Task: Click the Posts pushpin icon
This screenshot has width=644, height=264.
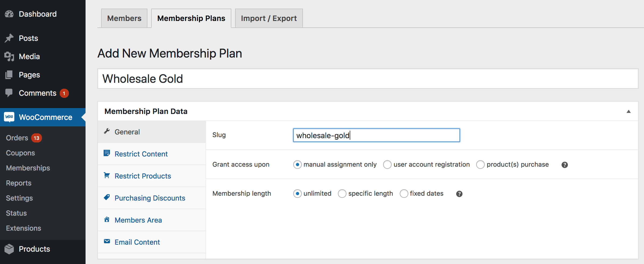Action: pyautogui.click(x=9, y=38)
